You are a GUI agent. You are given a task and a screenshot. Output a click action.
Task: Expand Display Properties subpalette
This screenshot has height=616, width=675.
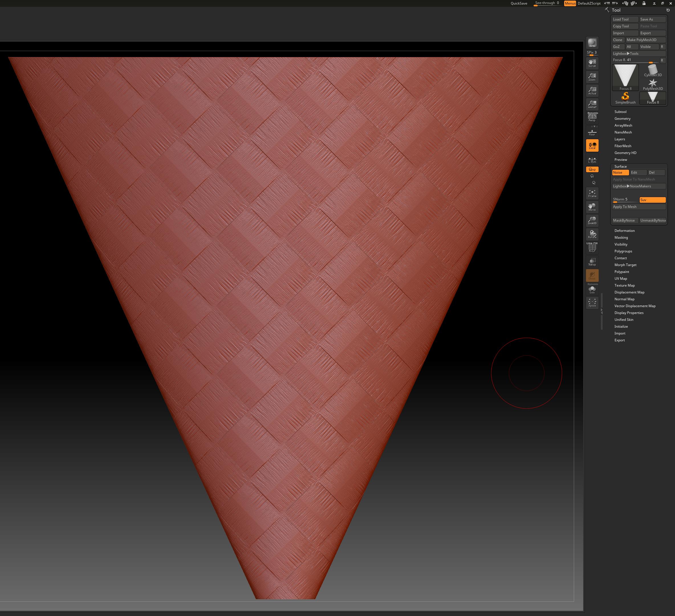coord(629,313)
